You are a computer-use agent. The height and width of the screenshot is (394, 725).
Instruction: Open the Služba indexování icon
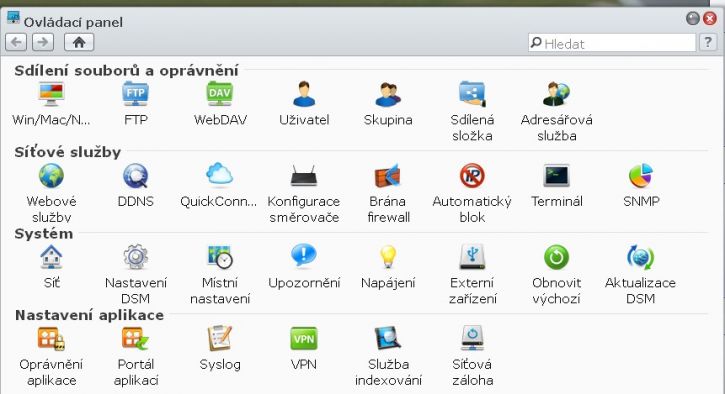click(388, 339)
